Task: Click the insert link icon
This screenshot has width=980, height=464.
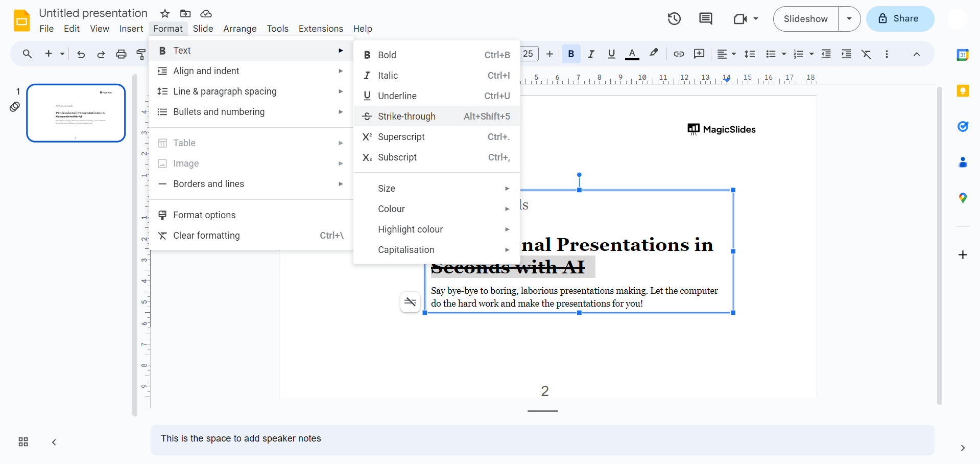Action: coord(679,54)
